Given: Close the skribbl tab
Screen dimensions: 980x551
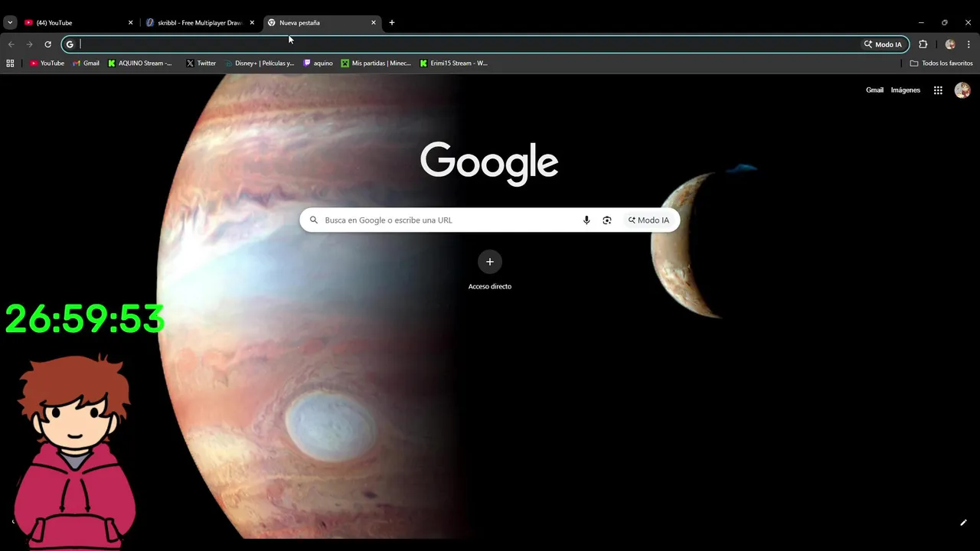Looking at the screenshot, I should (x=252, y=23).
